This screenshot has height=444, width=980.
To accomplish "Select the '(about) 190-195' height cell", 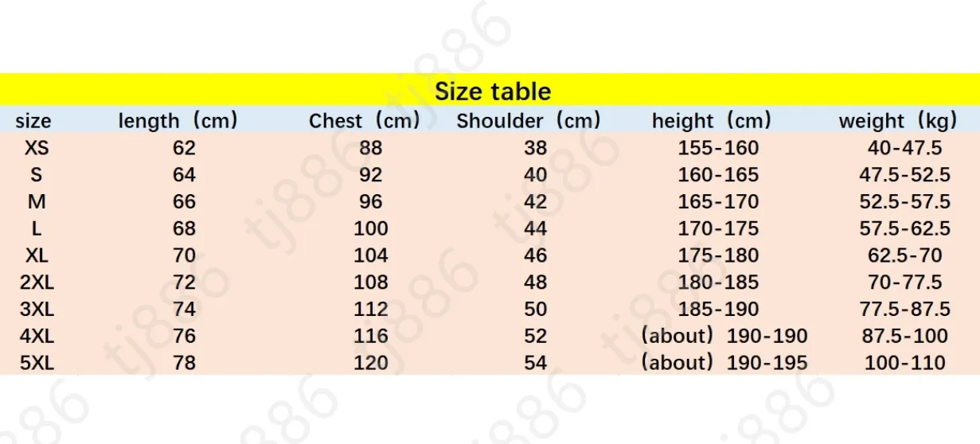I will tap(724, 363).
